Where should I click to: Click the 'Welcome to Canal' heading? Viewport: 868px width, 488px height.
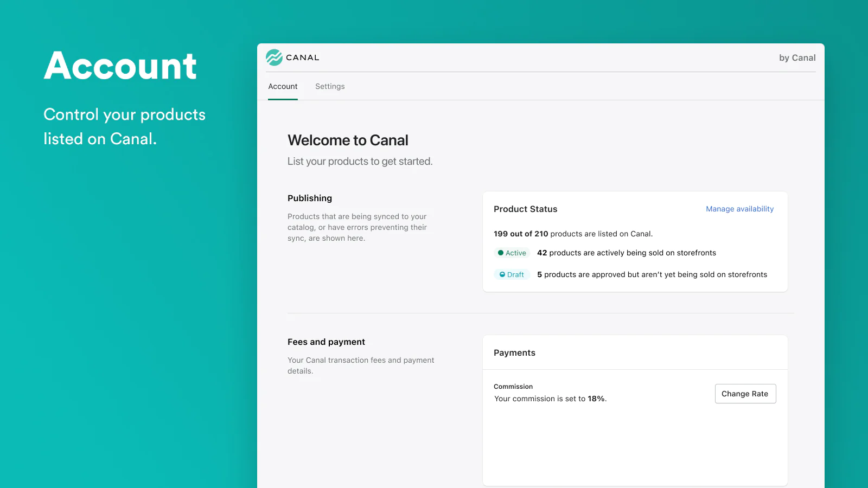(348, 140)
